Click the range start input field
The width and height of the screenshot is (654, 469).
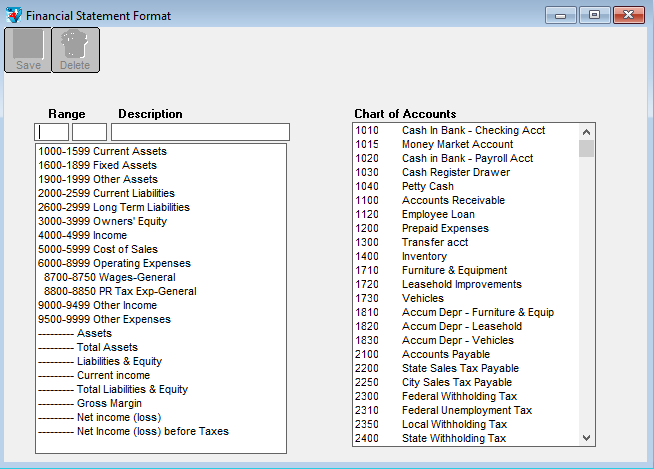[x=53, y=132]
